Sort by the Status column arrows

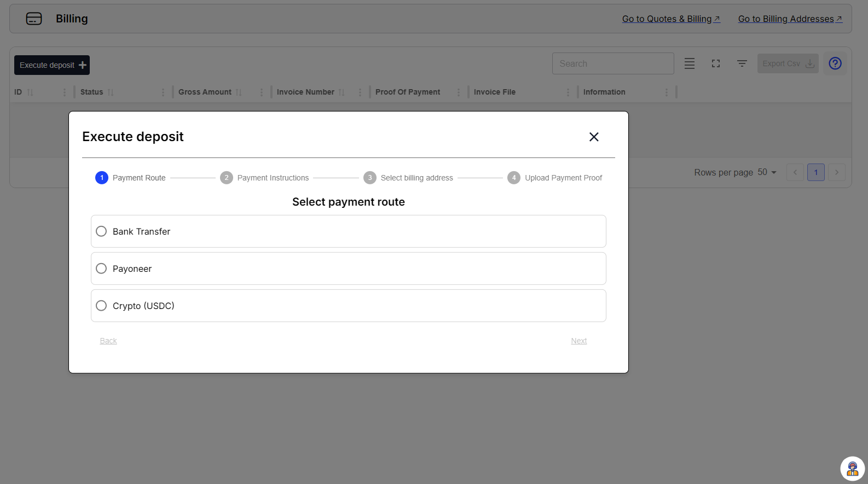tap(111, 92)
